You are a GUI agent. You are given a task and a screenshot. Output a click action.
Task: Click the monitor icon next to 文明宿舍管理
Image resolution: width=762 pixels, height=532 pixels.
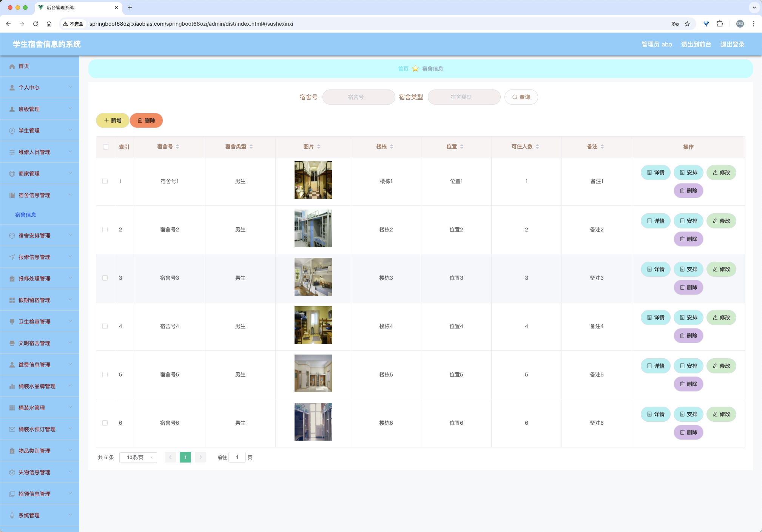point(12,344)
